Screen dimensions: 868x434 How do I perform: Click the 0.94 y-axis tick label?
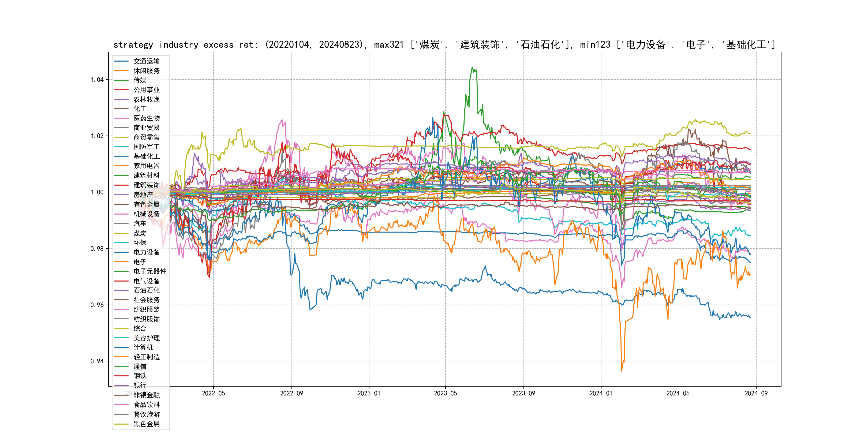[x=97, y=361]
